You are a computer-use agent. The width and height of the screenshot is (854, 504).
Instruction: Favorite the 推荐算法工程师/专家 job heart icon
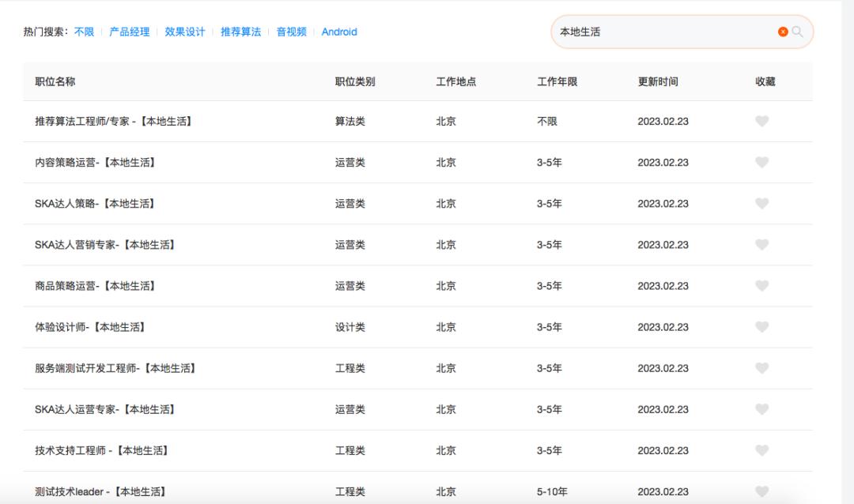coord(762,121)
